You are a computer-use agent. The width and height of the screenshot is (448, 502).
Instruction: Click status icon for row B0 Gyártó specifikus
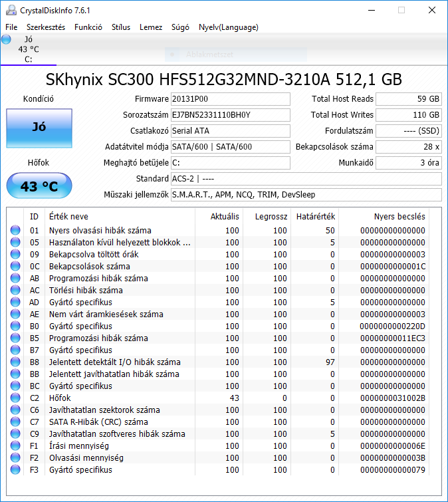coord(15,326)
